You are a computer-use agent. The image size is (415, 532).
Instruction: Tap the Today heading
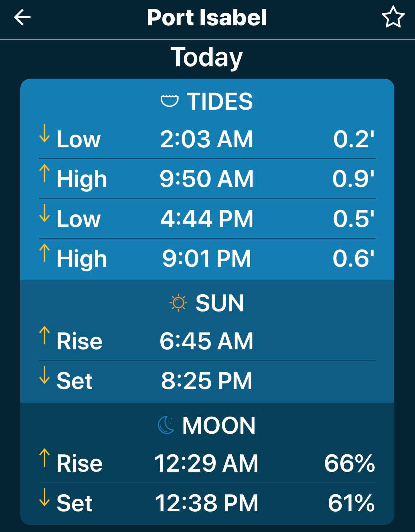point(207,57)
